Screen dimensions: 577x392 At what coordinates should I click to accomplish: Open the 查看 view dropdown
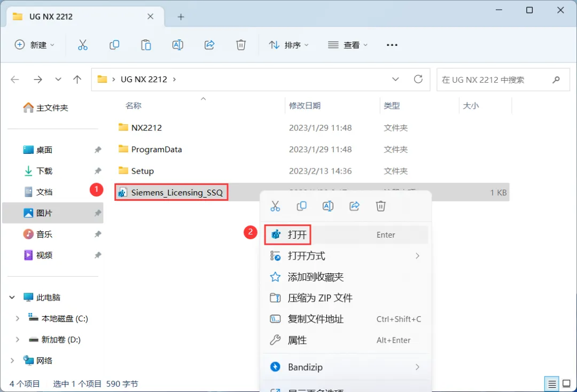click(x=348, y=45)
